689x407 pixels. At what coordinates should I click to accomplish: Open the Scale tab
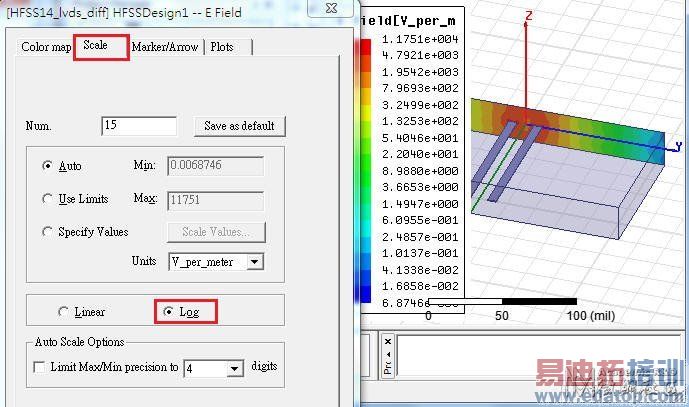95,45
